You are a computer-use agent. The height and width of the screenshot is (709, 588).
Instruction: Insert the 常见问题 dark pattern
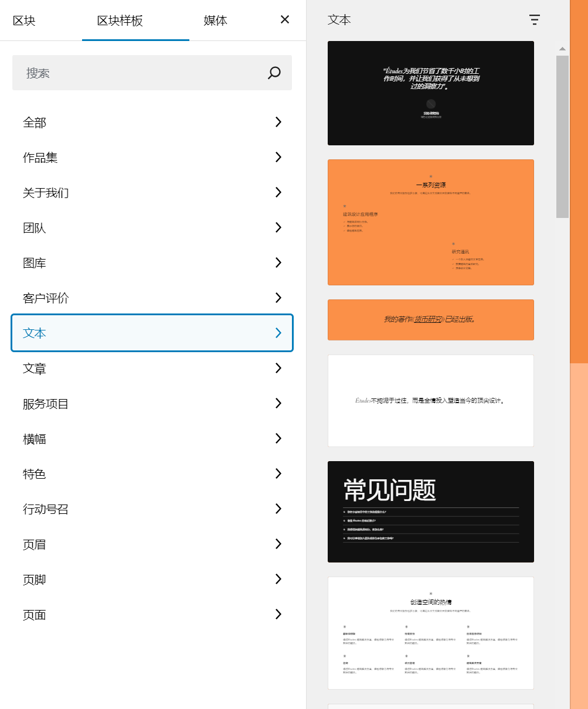tap(431, 512)
